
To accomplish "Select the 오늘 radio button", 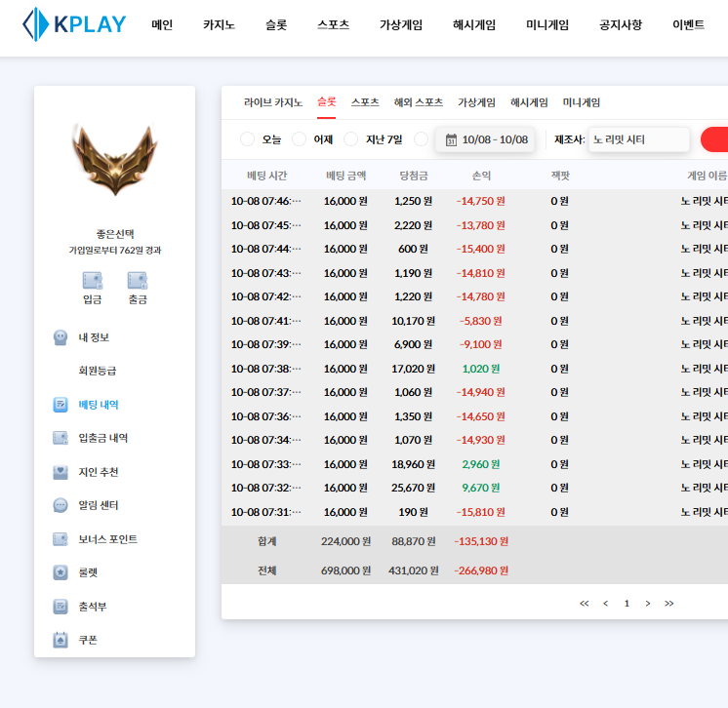I will coord(247,139).
